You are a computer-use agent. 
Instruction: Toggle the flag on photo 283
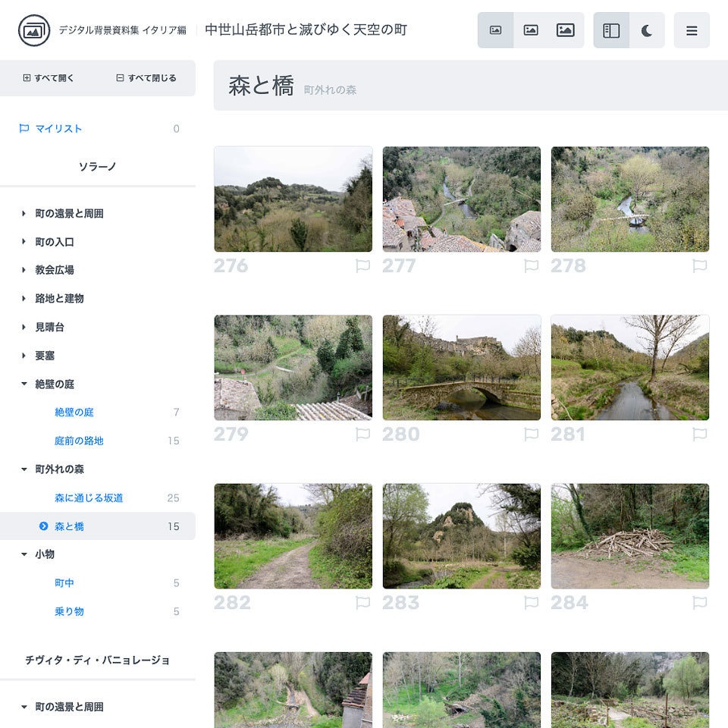[x=532, y=604]
